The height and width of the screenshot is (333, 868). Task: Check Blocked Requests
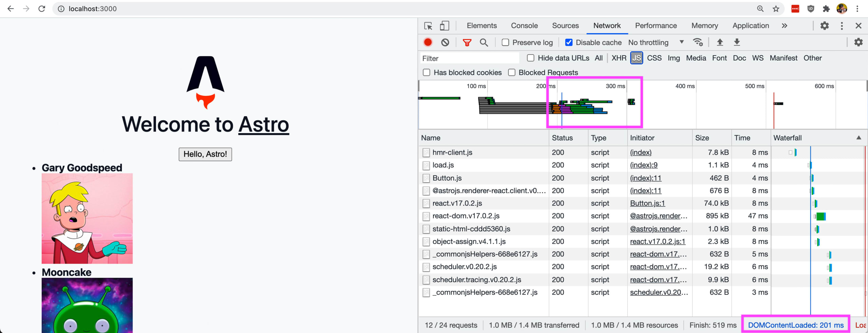click(x=512, y=72)
